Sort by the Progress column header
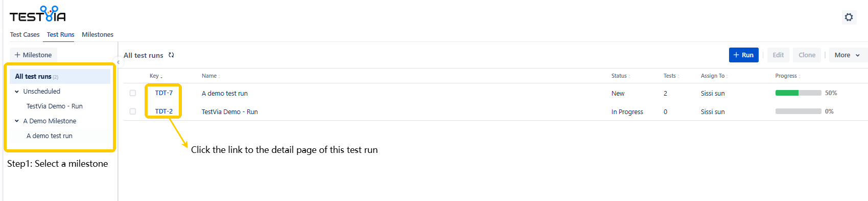This screenshot has height=201, width=868. (x=787, y=76)
